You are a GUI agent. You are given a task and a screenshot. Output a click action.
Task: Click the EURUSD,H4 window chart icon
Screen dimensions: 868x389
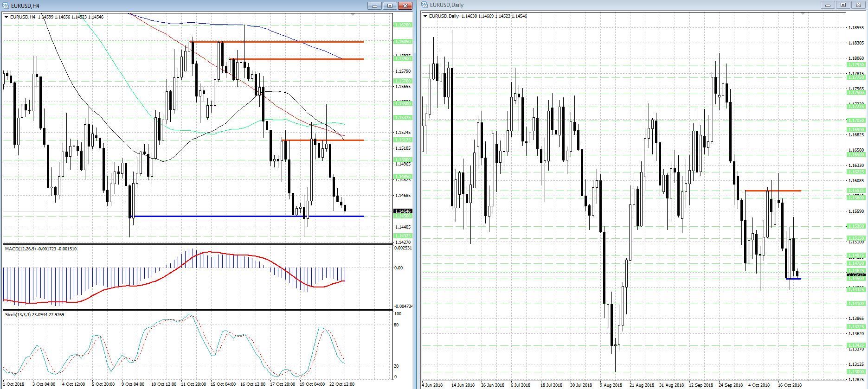[x=6, y=6]
